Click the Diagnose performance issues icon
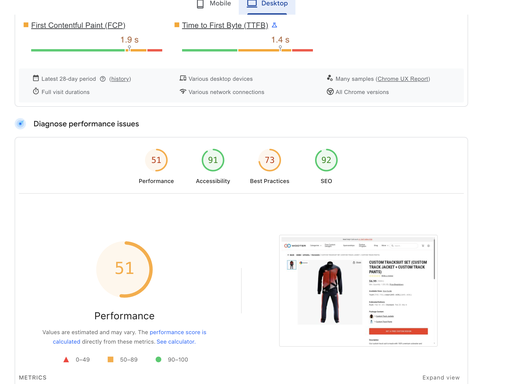 (20, 124)
